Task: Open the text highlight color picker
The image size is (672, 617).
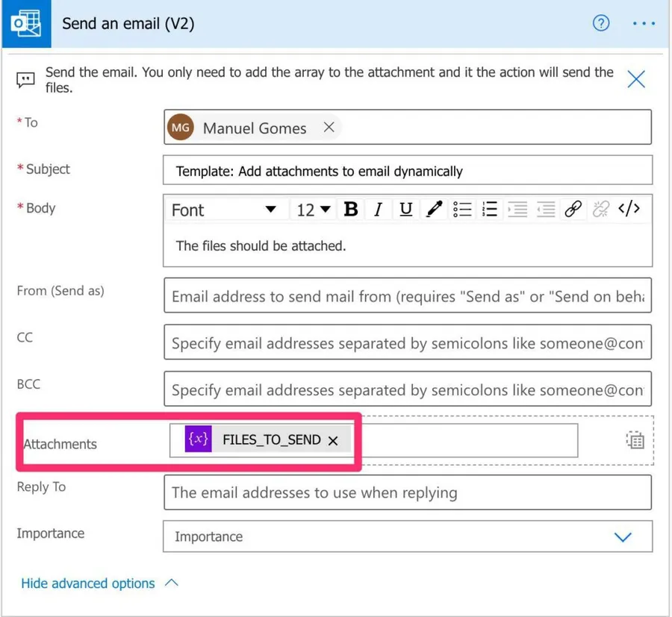Action: 434,210
